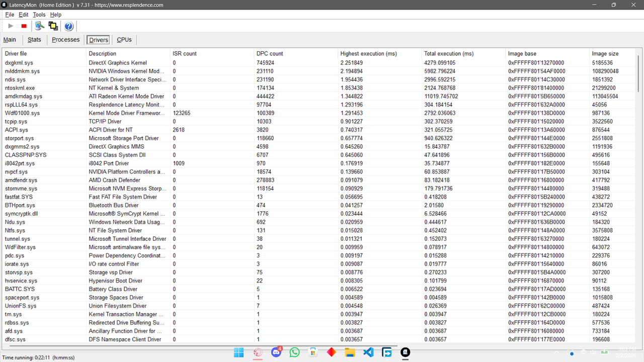The width and height of the screenshot is (644, 362).
Task: Click the 'i8042 Port Driver' description cell
Action: 109,163
